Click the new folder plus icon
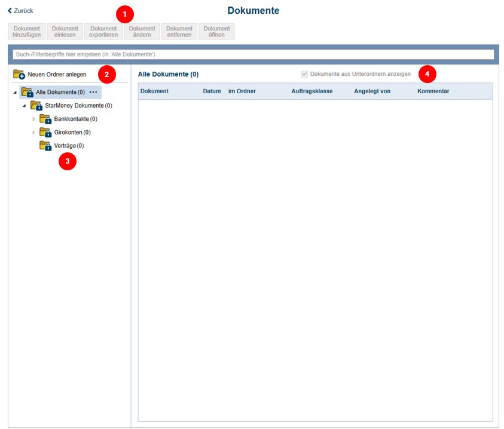Viewport: 504px width, 429px height. tap(19, 75)
